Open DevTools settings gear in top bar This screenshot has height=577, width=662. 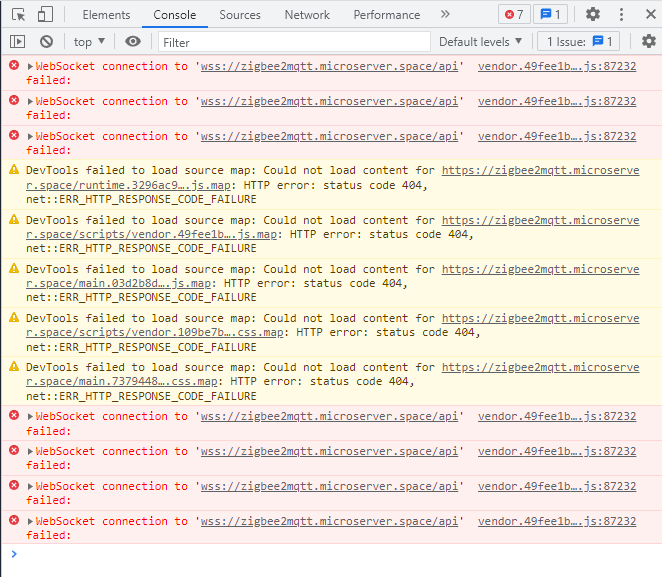[593, 14]
